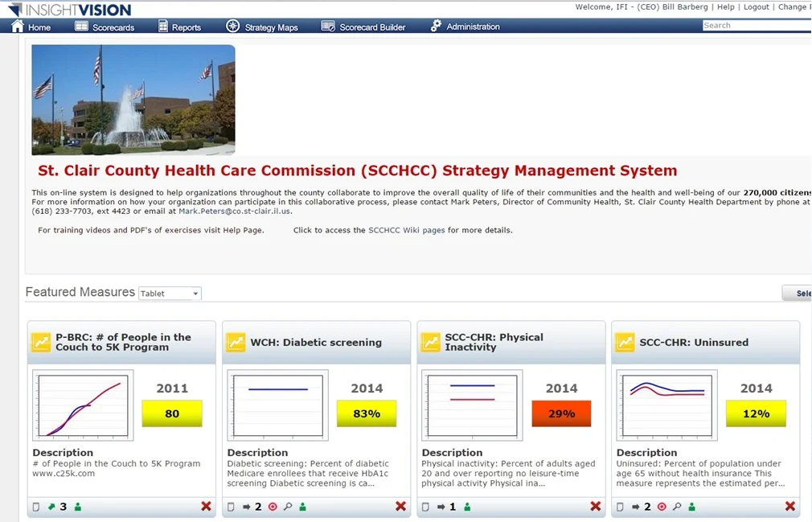
Task: Click the chart icon on Uninsured card
Action: [x=625, y=343]
